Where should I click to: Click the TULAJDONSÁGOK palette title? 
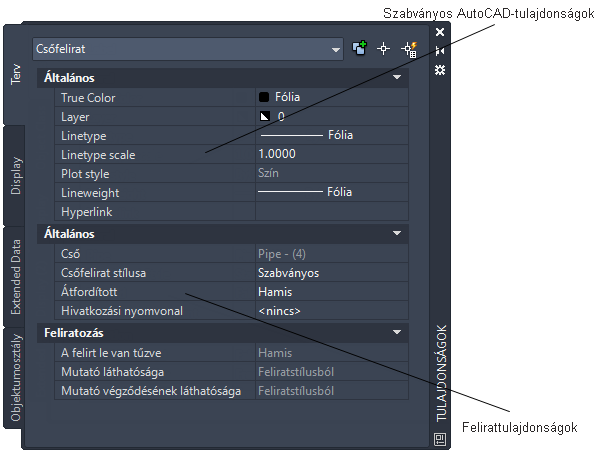tap(441, 373)
